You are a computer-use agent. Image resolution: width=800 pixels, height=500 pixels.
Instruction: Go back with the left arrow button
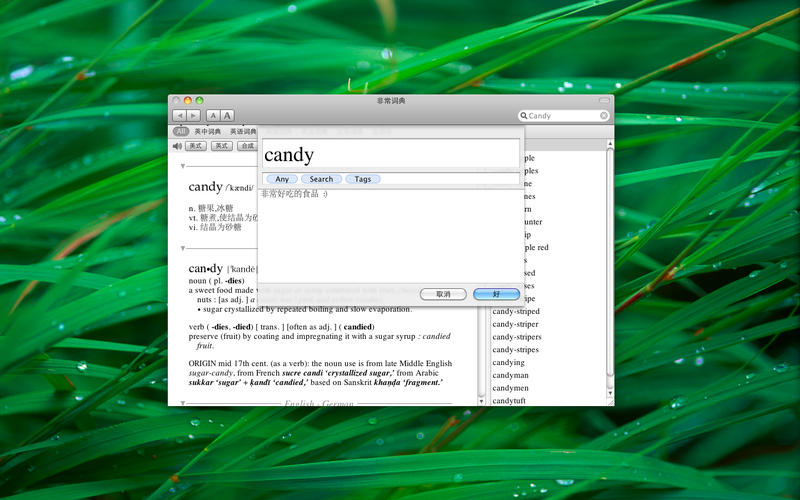(180, 116)
